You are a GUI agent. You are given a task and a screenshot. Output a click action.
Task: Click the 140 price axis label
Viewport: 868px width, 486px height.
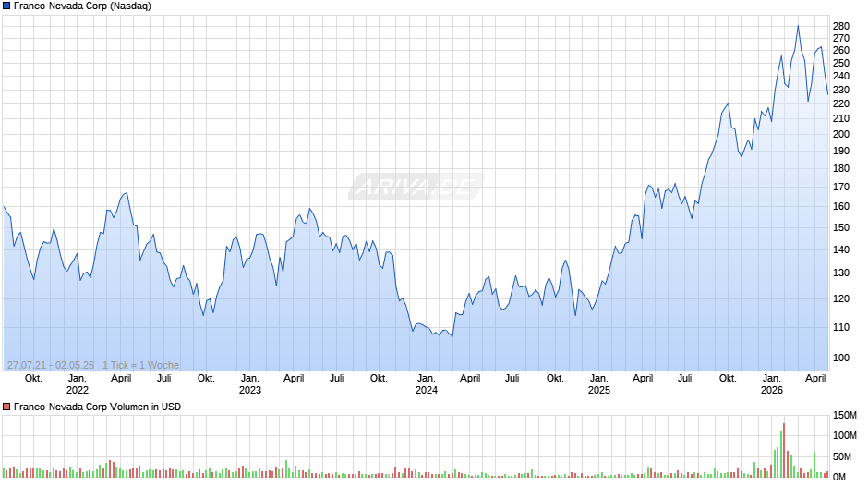click(x=841, y=249)
